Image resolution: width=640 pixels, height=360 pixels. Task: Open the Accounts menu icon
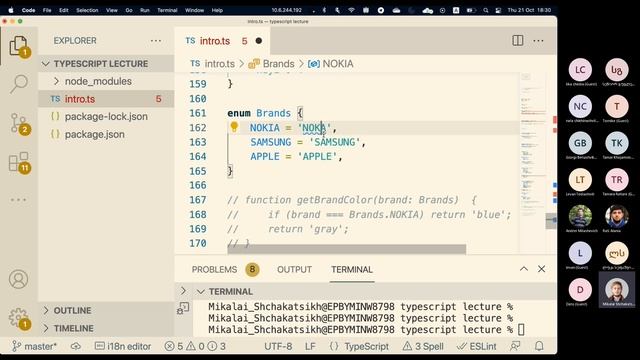[x=18, y=279]
